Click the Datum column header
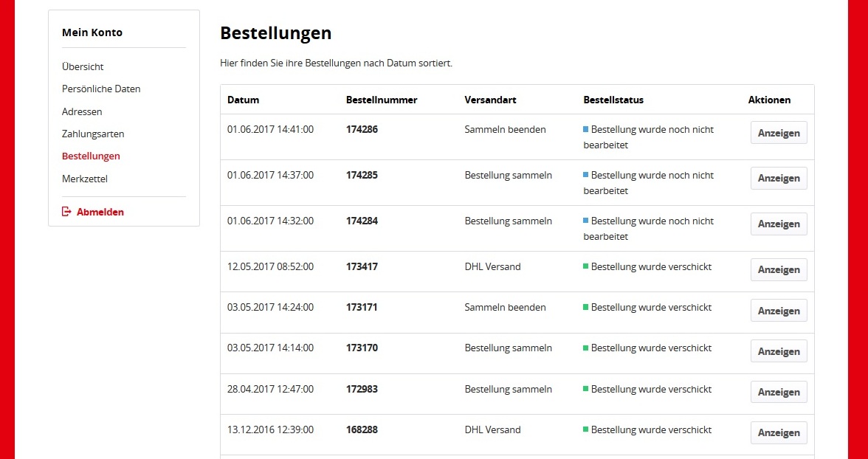 click(243, 100)
